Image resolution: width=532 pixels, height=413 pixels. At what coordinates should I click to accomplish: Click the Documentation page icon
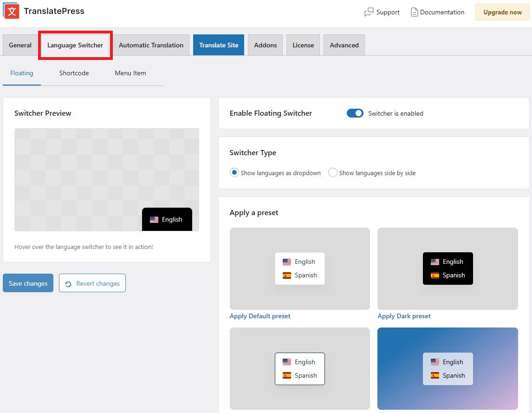[414, 13]
